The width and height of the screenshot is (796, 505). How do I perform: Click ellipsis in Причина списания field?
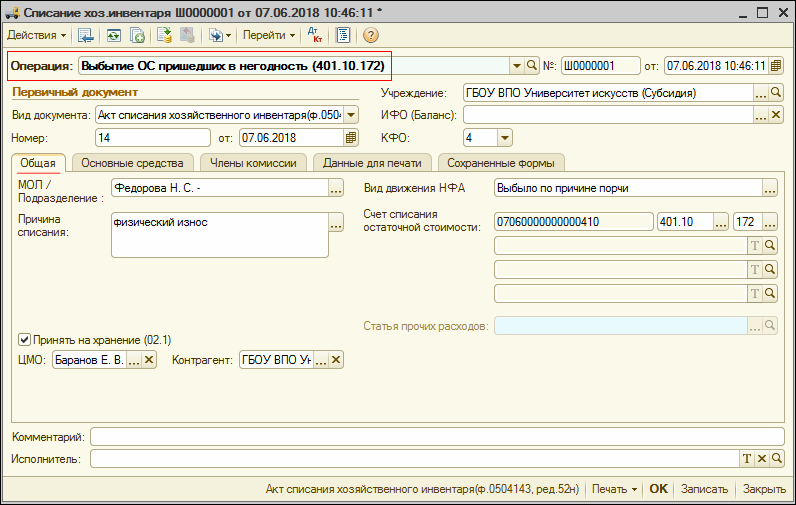(x=336, y=223)
